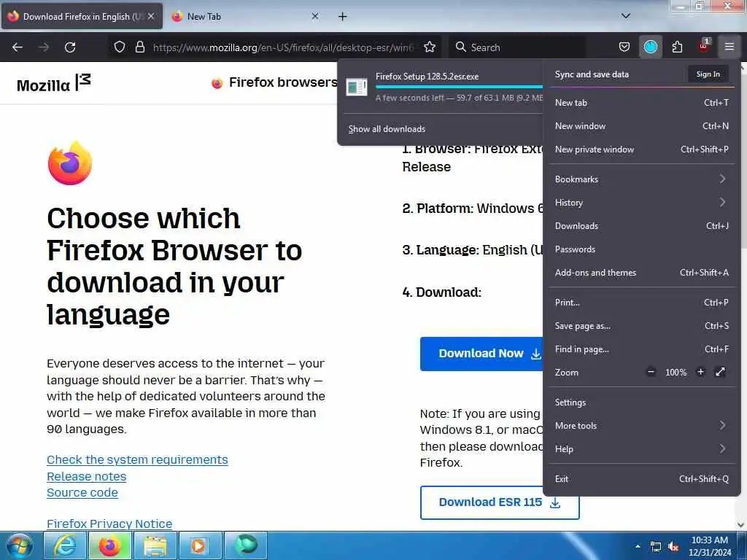Open the Release notes link
Viewport: 747px width, 560px height.
(x=86, y=476)
